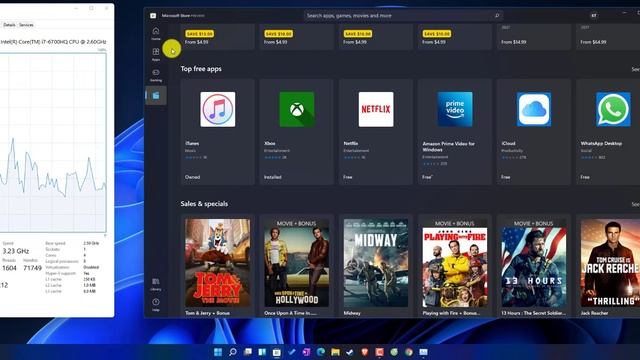Switch to Details tab in Task Manager

click(x=9, y=25)
